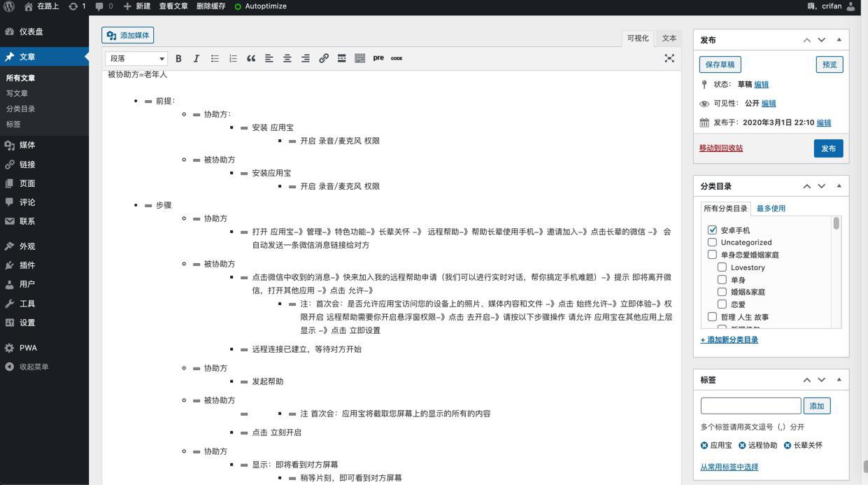Image resolution: width=868 pixels, height=485 pixels.
Task: Check the Uncategorized category
Action: tap(712, 242)
